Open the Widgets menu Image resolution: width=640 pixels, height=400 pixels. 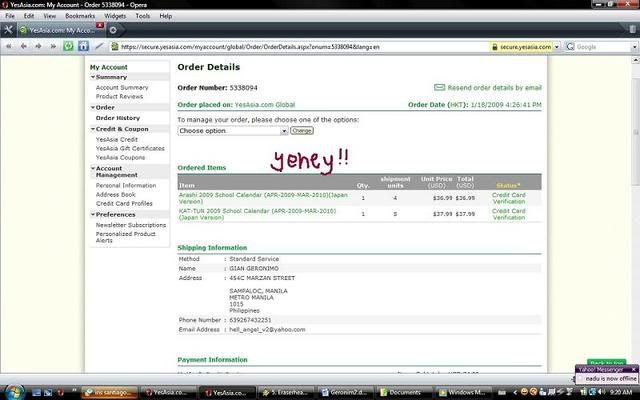pyautogui.click(x=115, y=16)
